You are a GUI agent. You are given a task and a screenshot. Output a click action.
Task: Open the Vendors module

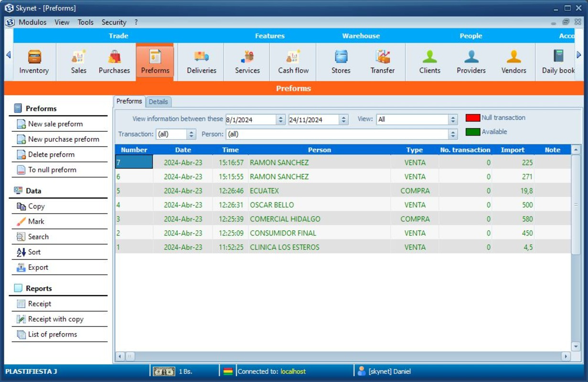[513, 62]
